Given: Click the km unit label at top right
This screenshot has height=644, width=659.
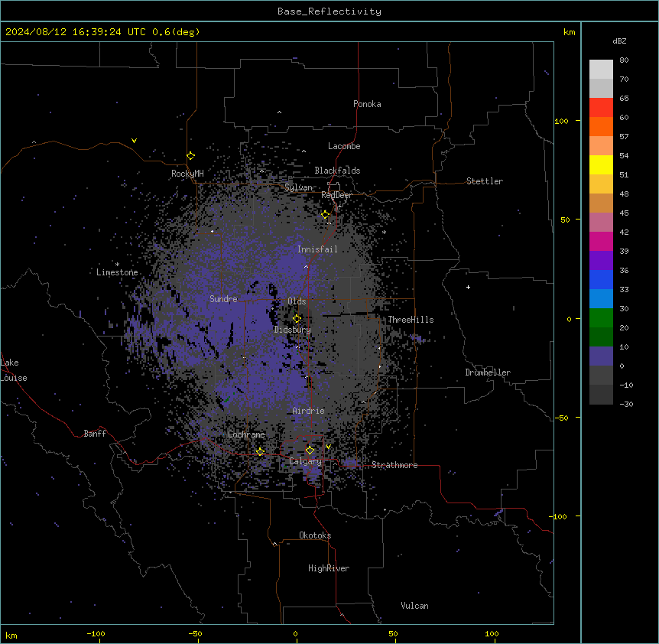Looking at the screenshot, I should click(569, 32).
